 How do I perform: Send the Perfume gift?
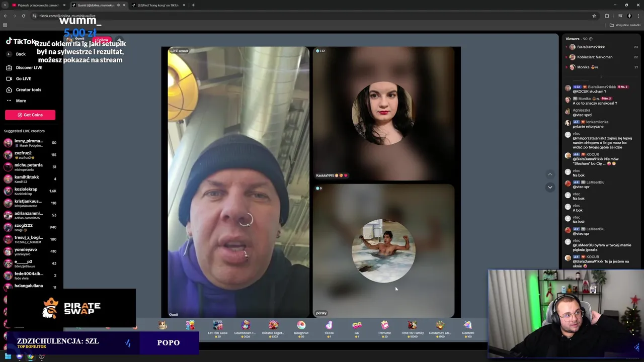pos(384,329)
